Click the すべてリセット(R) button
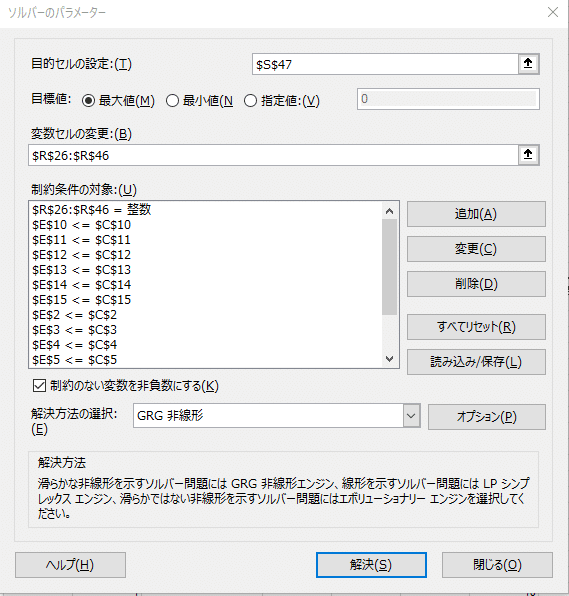Viewport: 569px width, 596px height. click(x=476, y=327)
